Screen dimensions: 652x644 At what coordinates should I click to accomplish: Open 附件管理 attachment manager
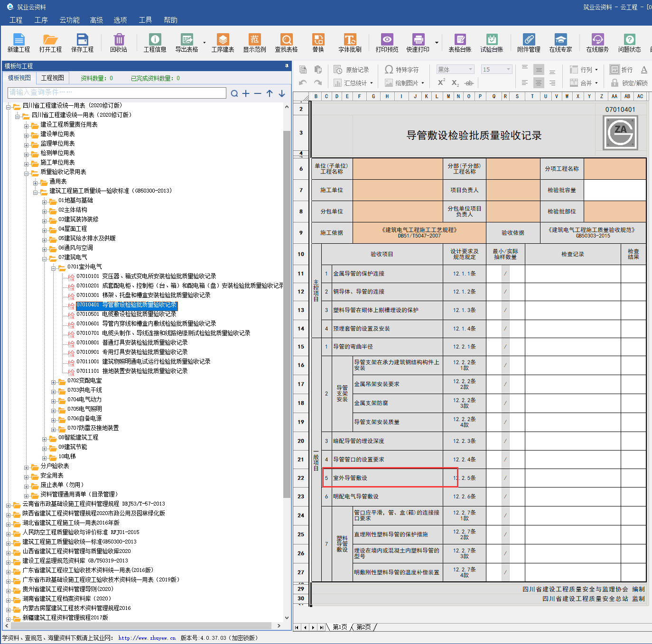point(529,43)
